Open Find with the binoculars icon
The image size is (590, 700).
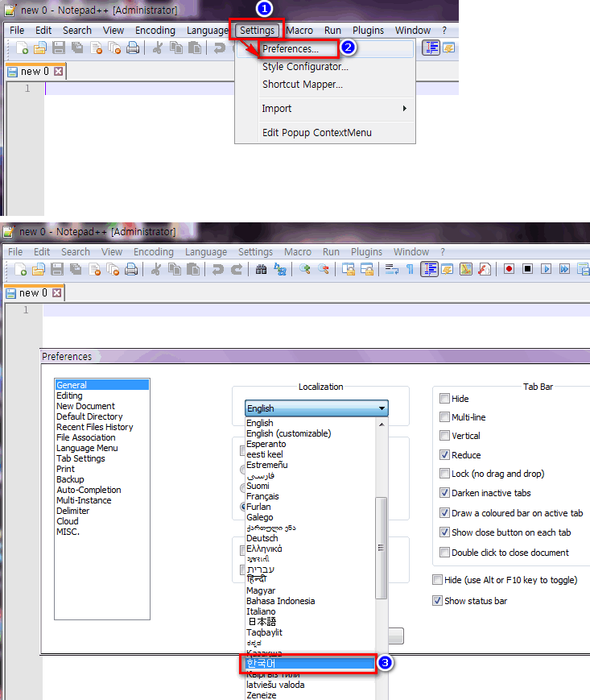click(261, 269)
